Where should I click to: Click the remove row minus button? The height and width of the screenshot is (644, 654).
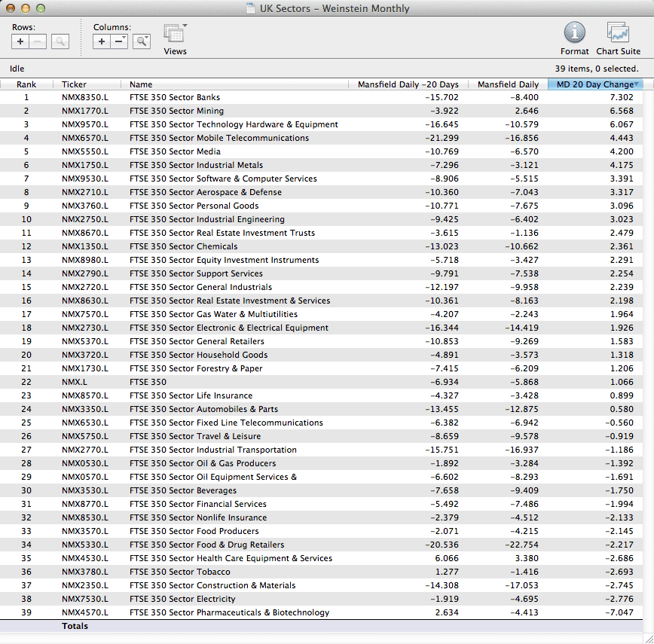coord(38,42)
